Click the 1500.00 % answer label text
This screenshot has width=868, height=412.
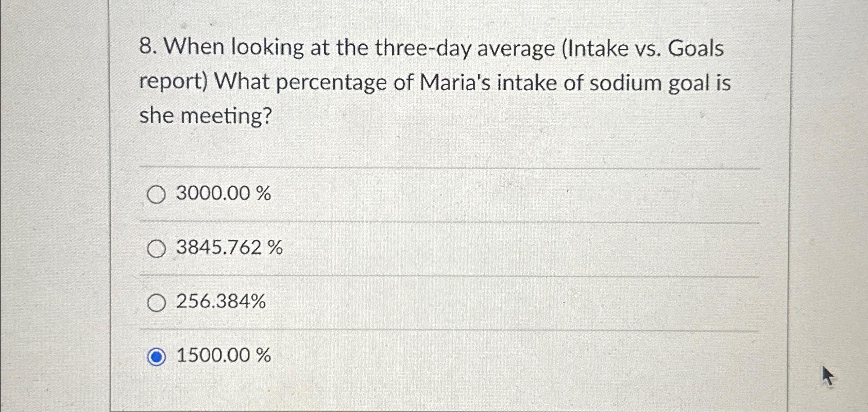pos(224,355)
